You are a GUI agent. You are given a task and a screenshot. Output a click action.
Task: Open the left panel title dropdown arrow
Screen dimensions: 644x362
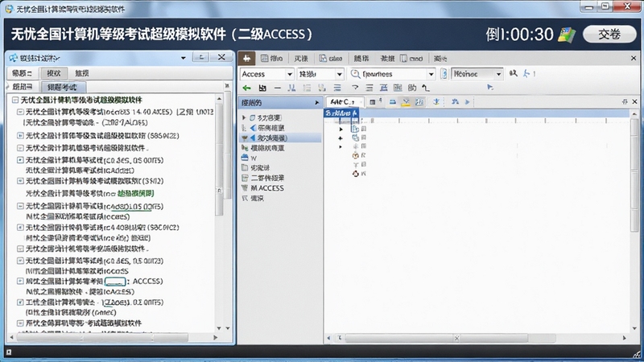click(x=184, y=58)
